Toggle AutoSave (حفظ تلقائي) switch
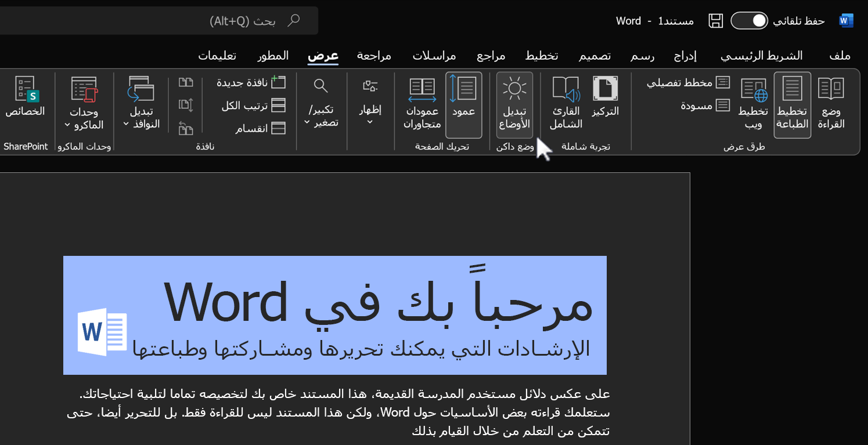The image size is (868, 445). pyautogui.click(x=749, y=21)
